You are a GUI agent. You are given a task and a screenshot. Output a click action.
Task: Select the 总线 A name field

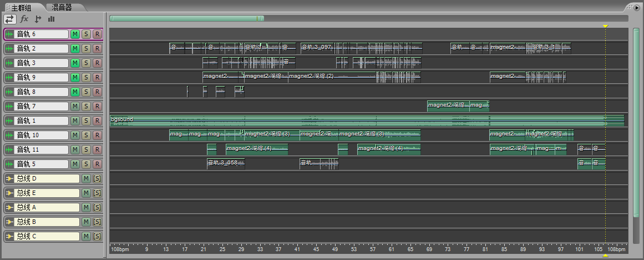[x=47, y=207]
